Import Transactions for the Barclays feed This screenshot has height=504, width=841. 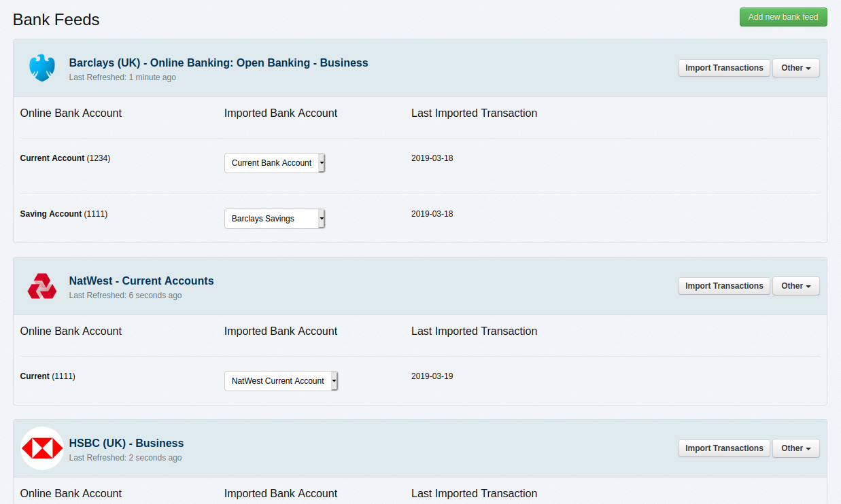point(724,68)
